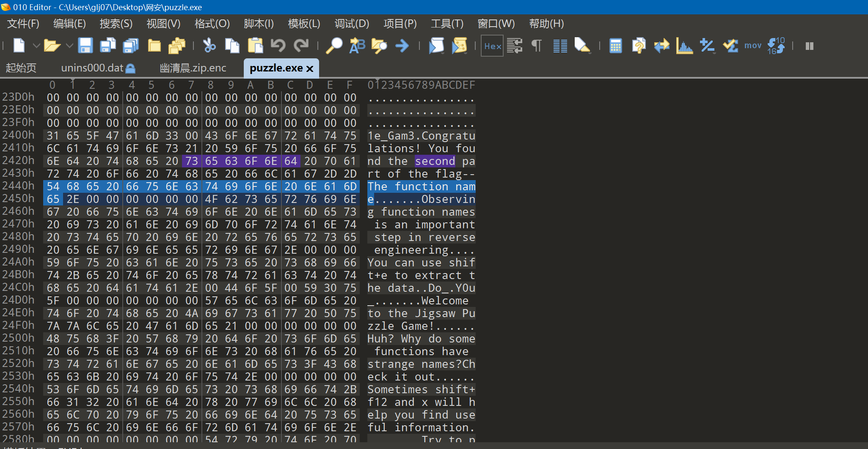Expand the Open file dropdown arrow
The width and height of the screenshot is (868, 449).
[69, 46]
